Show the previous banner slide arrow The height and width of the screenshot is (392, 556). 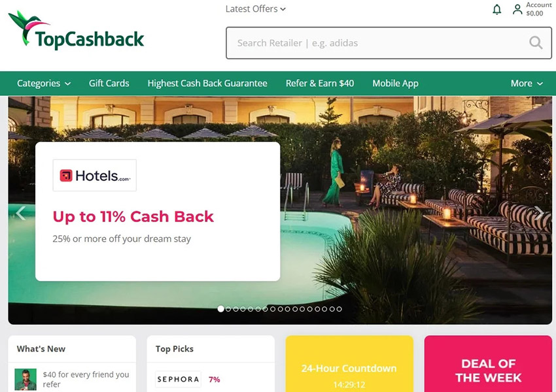[20, 213]
